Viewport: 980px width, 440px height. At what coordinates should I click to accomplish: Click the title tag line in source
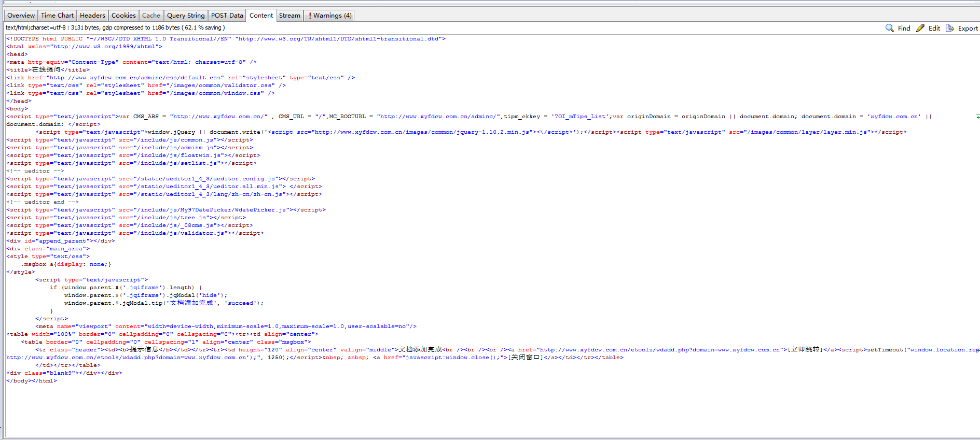(48, 70)
